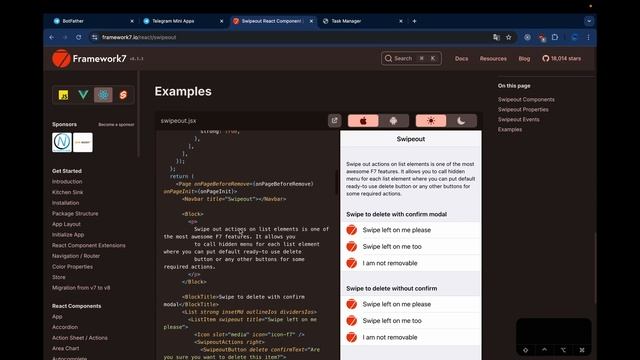Jump to Swipeout Properties section

point(523,109)
